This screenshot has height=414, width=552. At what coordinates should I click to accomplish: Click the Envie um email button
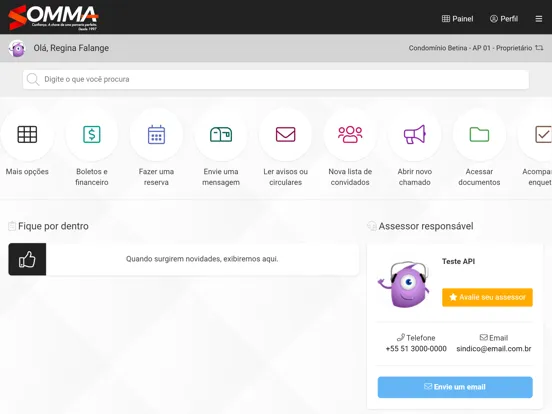(455, 387)
